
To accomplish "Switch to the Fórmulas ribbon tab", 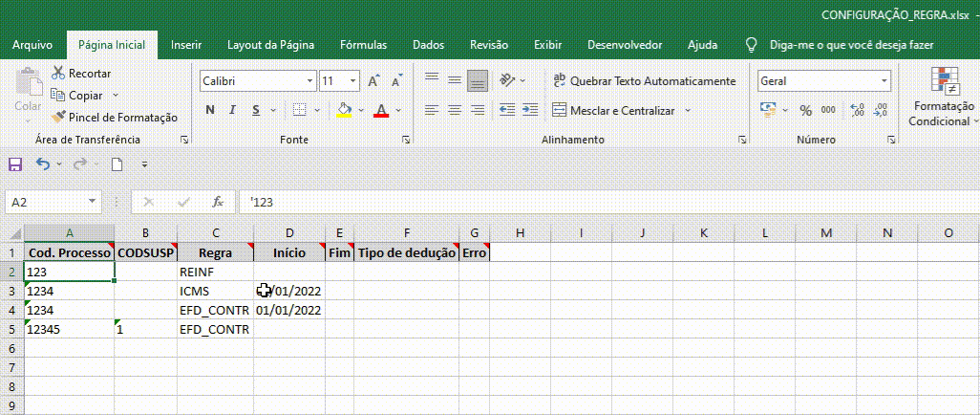I will click(x=363, y=45).
